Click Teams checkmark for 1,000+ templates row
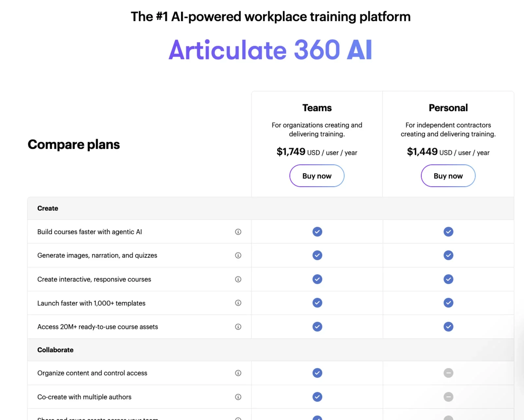This screenshot has width=524, height=420. point(317,303)
